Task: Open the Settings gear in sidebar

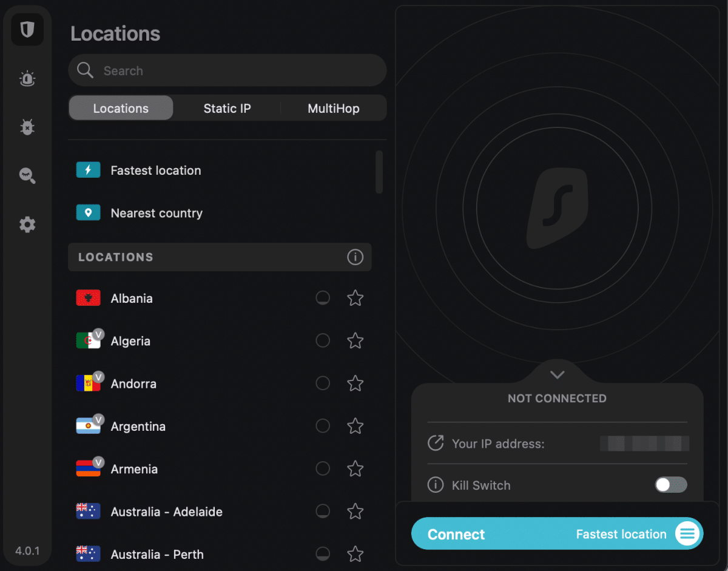Action: 27,225
